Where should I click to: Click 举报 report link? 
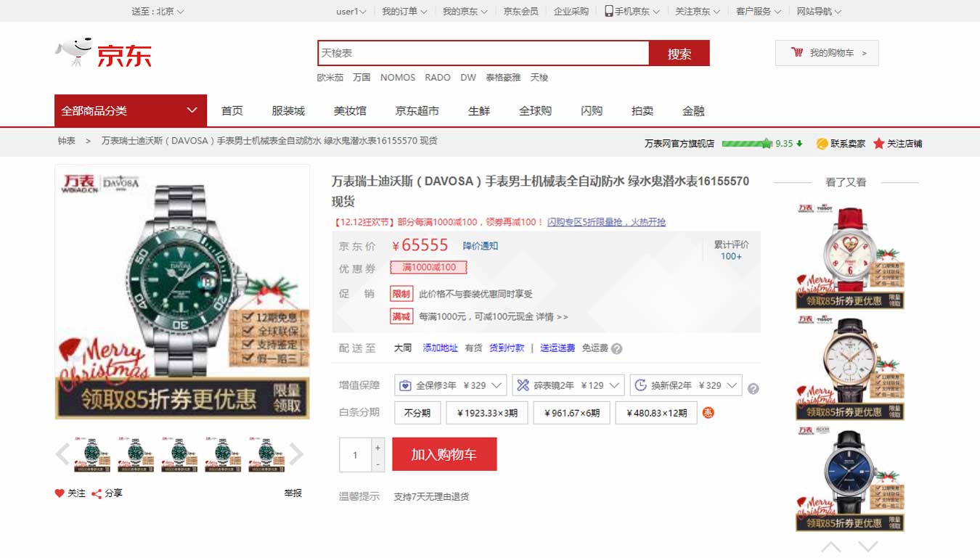293,493
